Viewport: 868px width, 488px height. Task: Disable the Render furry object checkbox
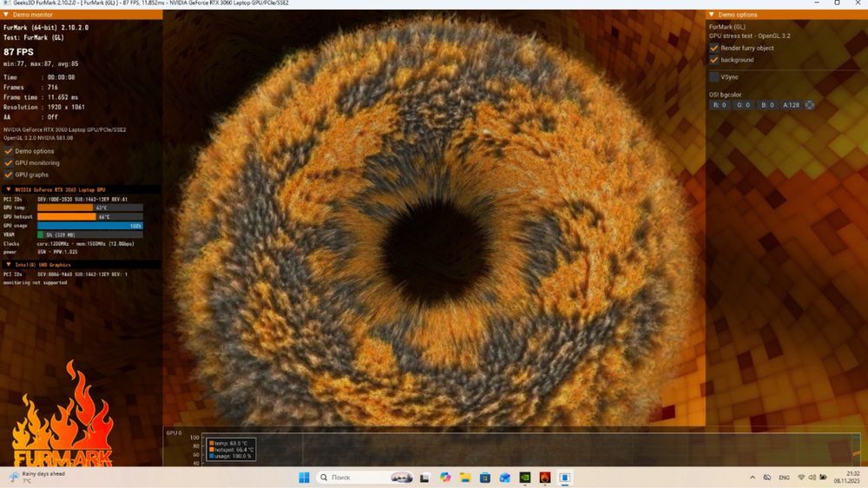coord(714,48)
